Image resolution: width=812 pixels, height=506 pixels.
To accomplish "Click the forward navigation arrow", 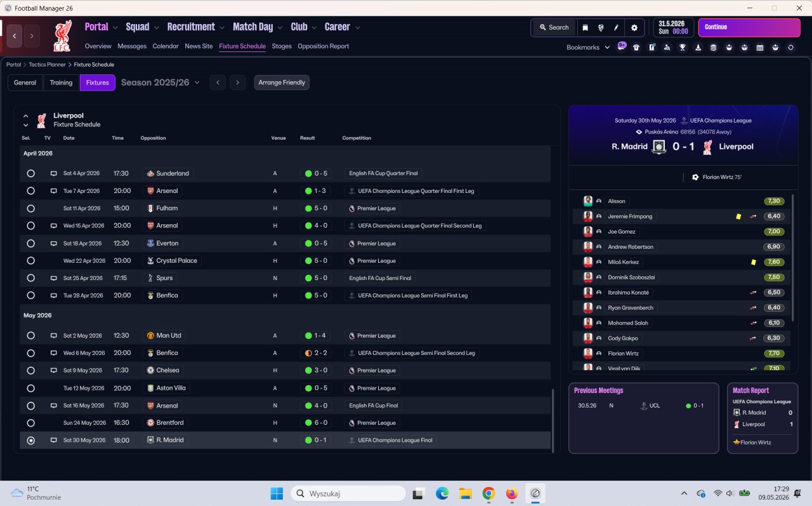I will tap(31, 36).
